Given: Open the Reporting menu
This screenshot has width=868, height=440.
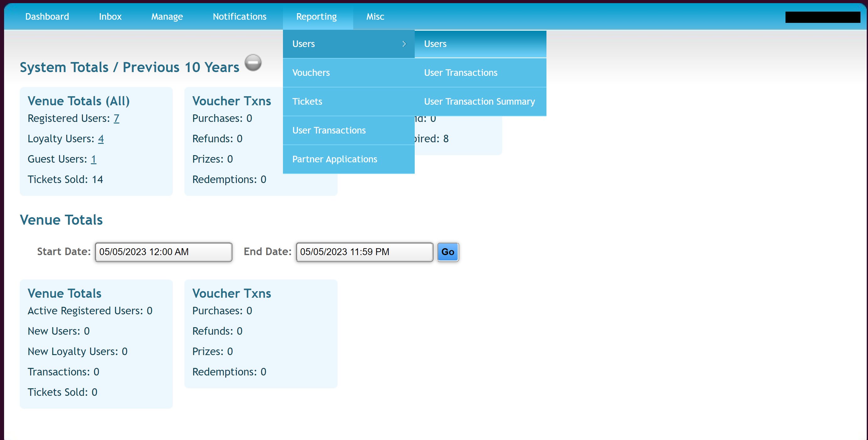Looking at the screenshot, I should [x=317, y=17].
